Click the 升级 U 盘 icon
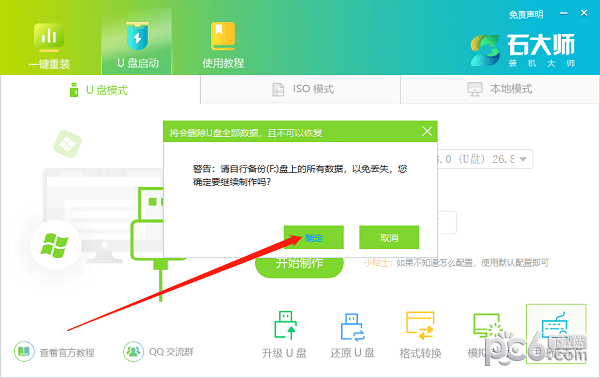The image size is (600, 378). tap(285, 325)
